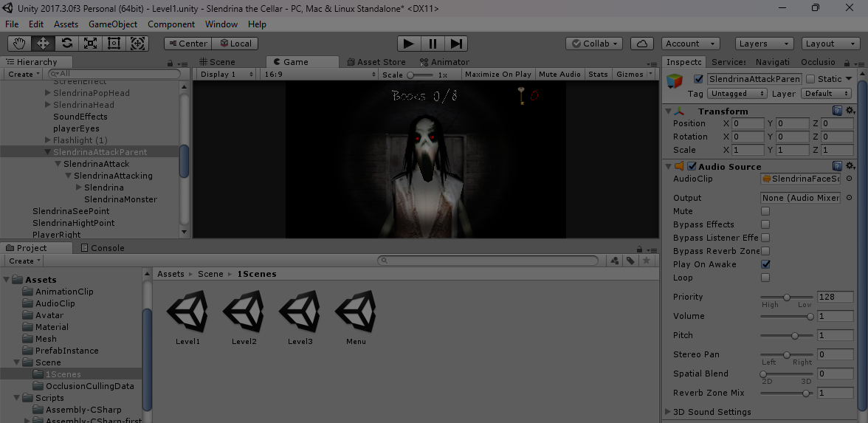Toggle Maximize On Play
This screenshot has height=423, width=868.
(x=497, y=74)
